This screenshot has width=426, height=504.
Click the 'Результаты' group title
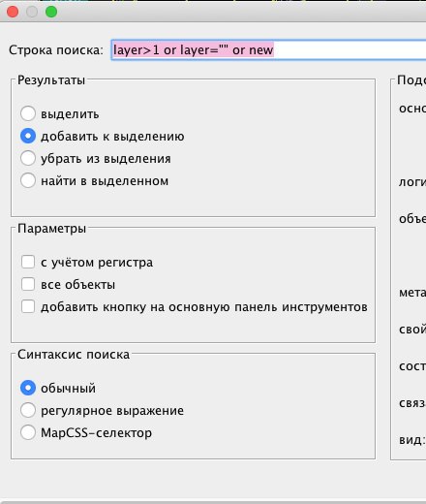pyautogui.click(x=51, y=80)
